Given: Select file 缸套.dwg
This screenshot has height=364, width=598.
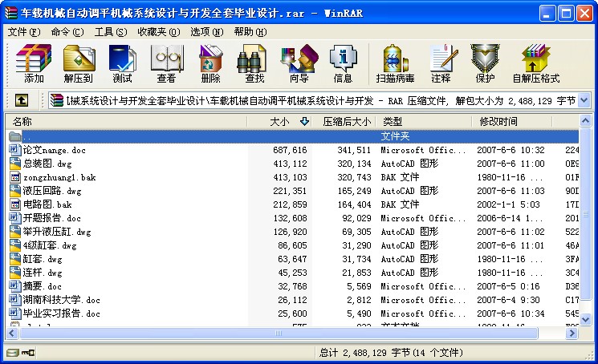Looking at the screenshot, I should [x=43, y=259].
